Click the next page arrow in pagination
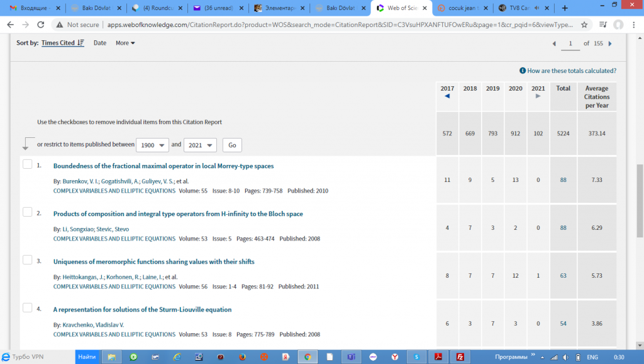The height and width of the screenshot is (364, 644). (x=609, y=43)
